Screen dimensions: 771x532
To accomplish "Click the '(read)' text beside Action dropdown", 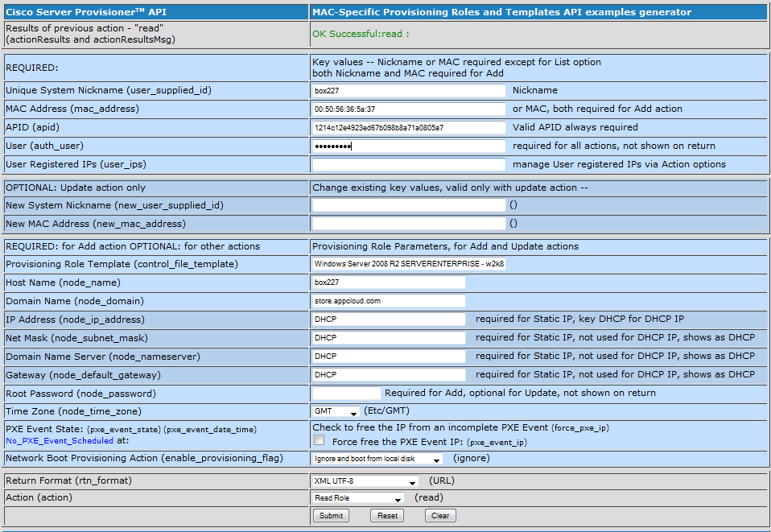I will pyautogui.click(x=429, y=497).
